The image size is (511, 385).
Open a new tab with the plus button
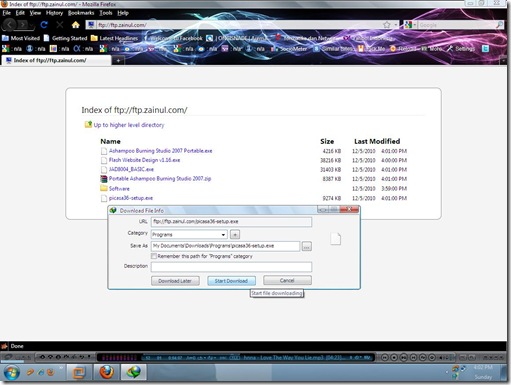click(x=118, y=60)
